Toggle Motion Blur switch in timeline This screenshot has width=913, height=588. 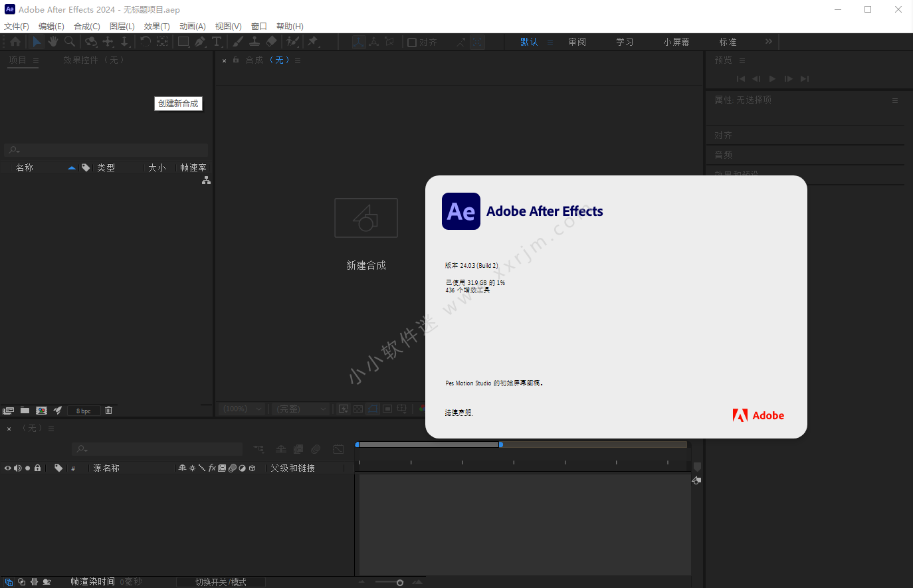pos(316,449)
